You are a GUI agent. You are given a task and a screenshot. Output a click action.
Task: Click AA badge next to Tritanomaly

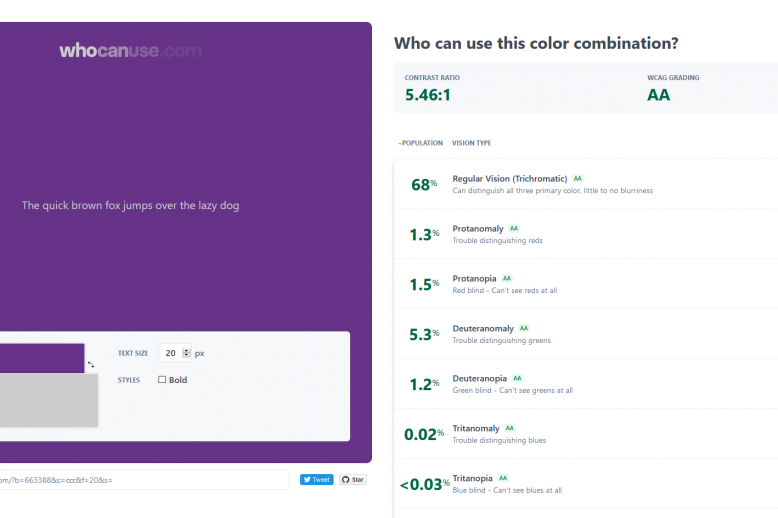coord(510,429)
